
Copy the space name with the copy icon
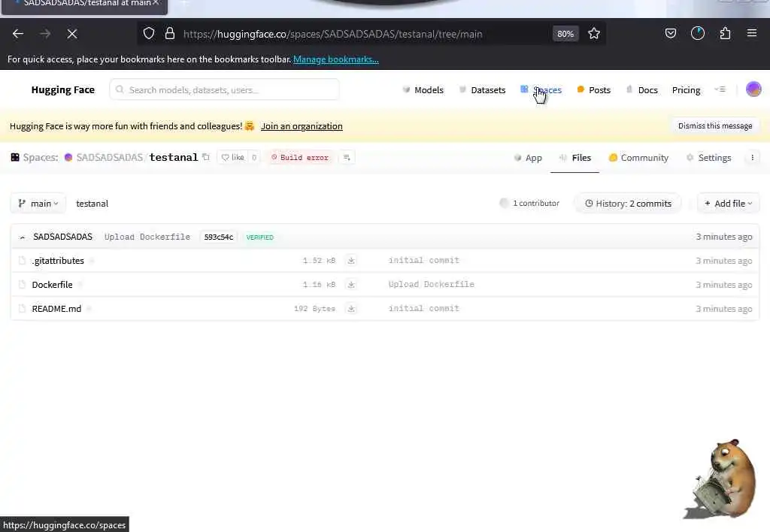coord(206,157)
